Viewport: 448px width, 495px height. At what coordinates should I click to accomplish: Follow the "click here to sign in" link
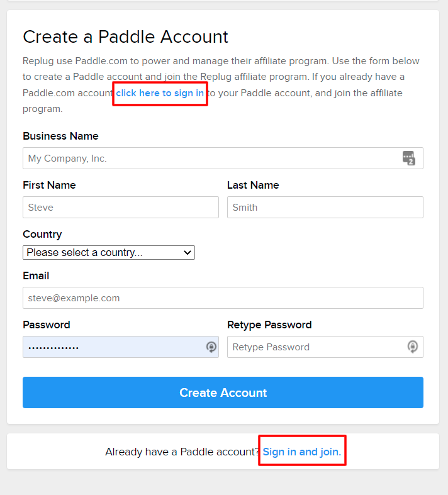point(160,93)
